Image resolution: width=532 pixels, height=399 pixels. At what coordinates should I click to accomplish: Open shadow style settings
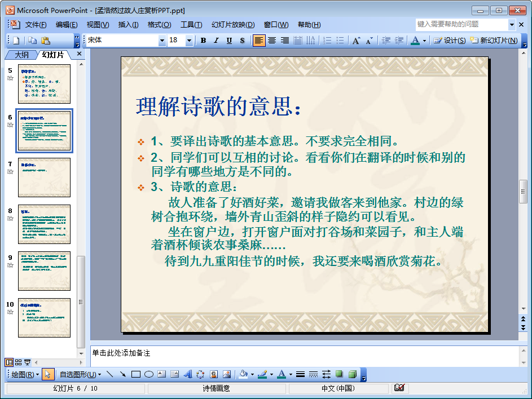pyautogui.click(x=339, y=374)
